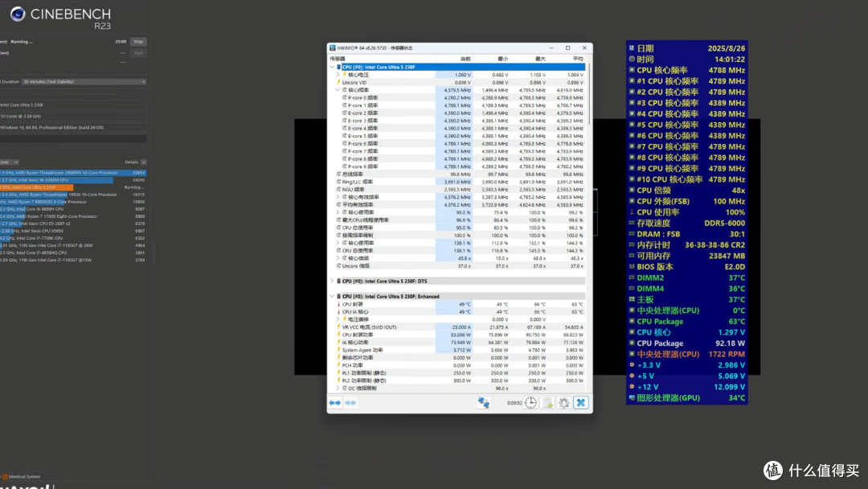Expand the core voltage row with lightning icon

338,75
